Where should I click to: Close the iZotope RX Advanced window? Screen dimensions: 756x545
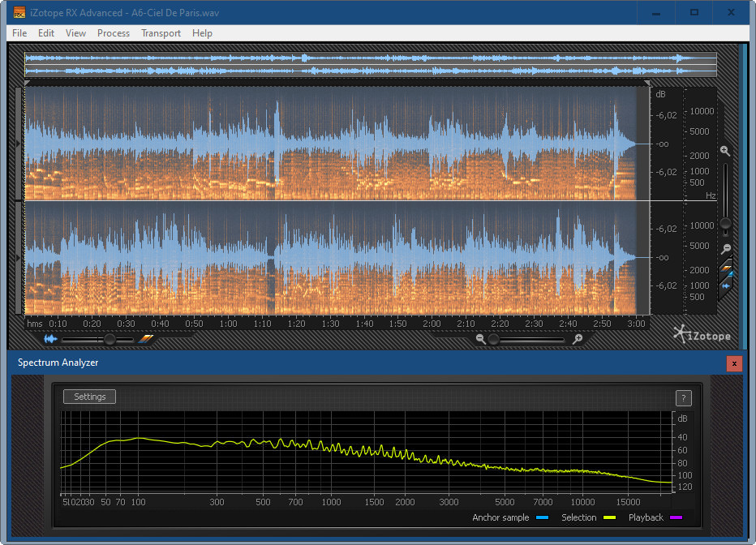click(x=731, y=13)
